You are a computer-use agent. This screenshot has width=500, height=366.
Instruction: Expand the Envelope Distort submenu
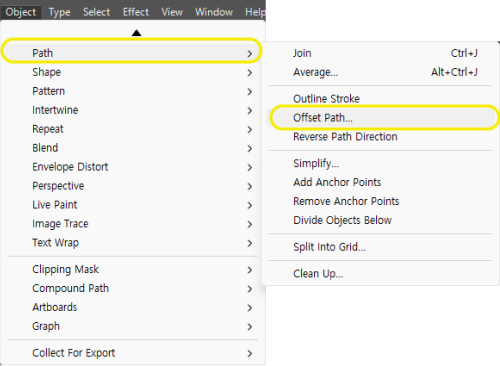132,167
